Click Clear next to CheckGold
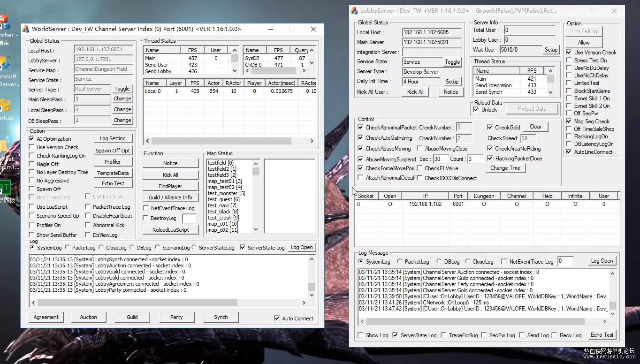Image resolution: width=640 pixels, height=364 pixels. click(x=535, y=127)
